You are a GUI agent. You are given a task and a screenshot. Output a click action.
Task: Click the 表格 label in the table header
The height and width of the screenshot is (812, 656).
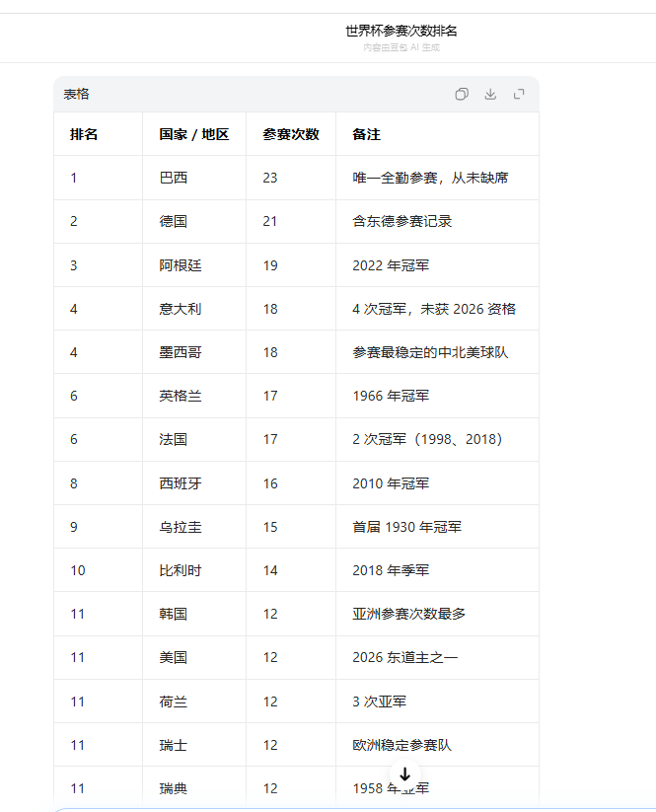pos(77,94)
